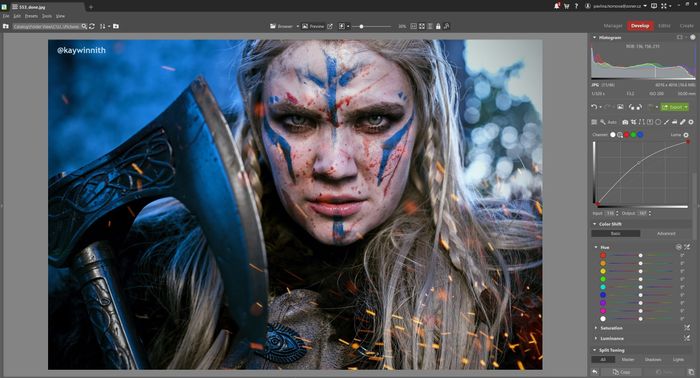This screenshot has height=378, width=700.
Task: Open the File menu
Action: 6,16
